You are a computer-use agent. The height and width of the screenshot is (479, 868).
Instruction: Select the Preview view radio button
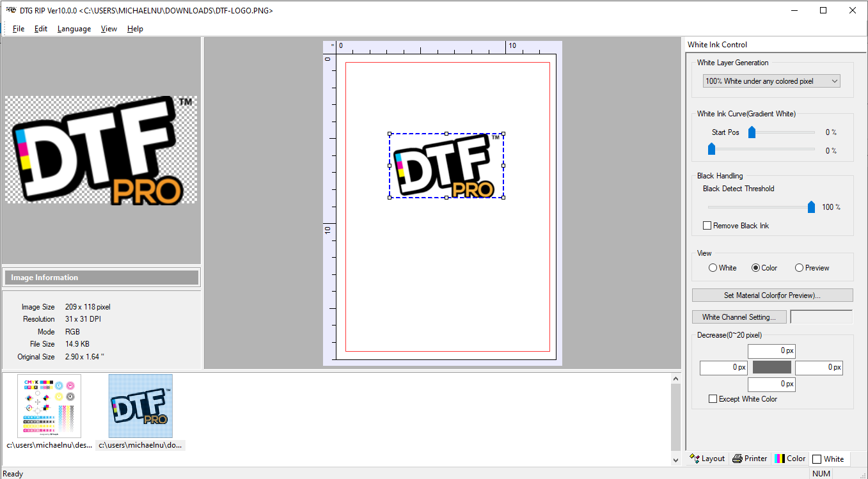[799, 268]
